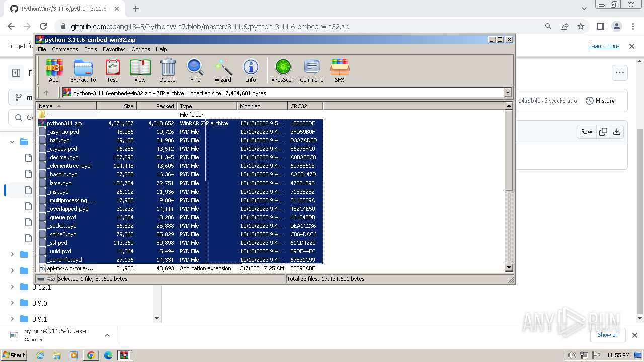This screenshot has height=362, width=644.
Task: Click Show all downloads button
Action: 607,335
